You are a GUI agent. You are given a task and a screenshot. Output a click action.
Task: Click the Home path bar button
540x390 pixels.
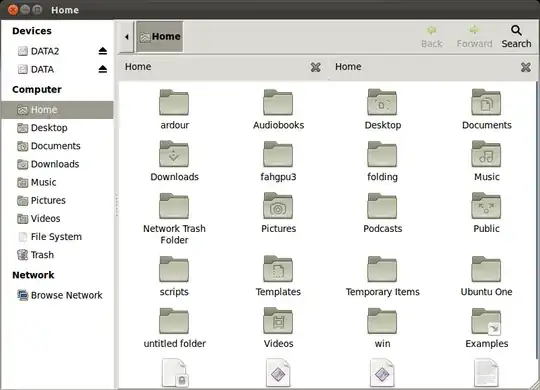point(160,37)
